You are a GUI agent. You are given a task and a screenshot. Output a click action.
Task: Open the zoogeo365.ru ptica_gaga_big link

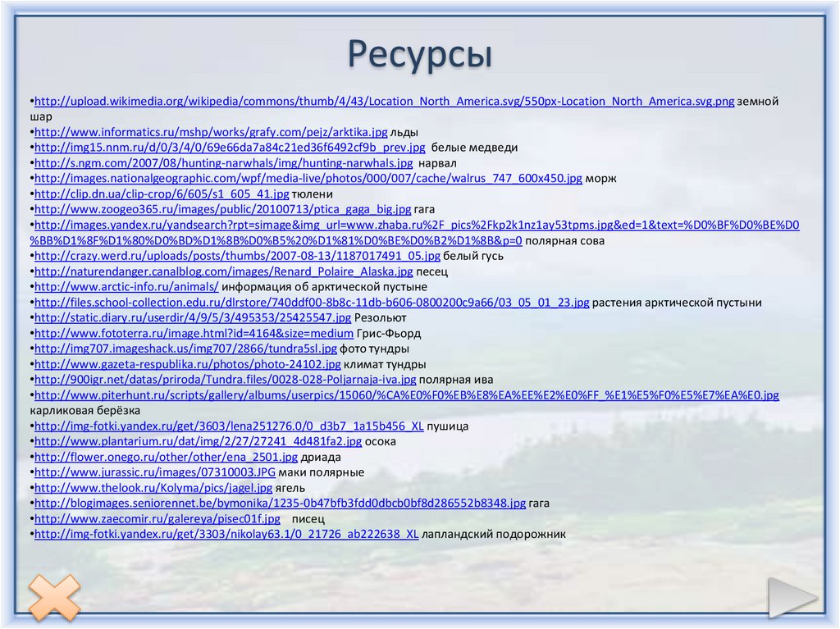223,209
